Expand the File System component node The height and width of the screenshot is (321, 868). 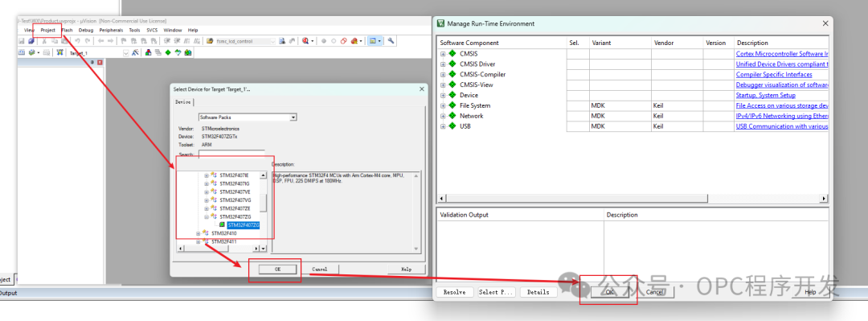pyautogui.click(x=443, y=106)
